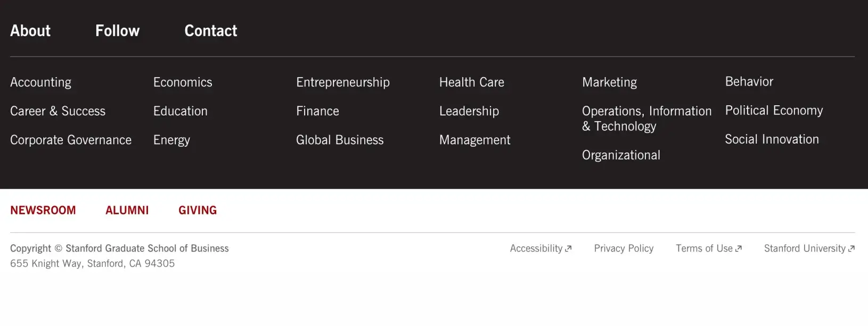Open the Career & Success topic

[58, 111]
